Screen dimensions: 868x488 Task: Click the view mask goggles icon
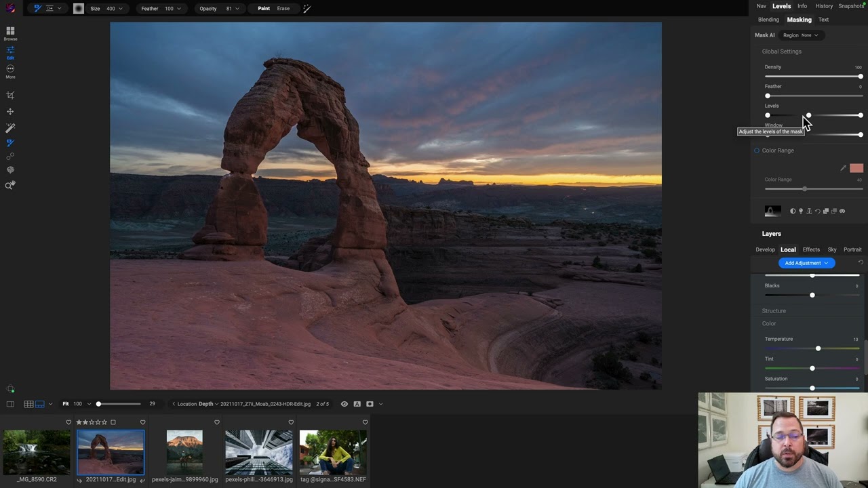[x=842, y=211]
